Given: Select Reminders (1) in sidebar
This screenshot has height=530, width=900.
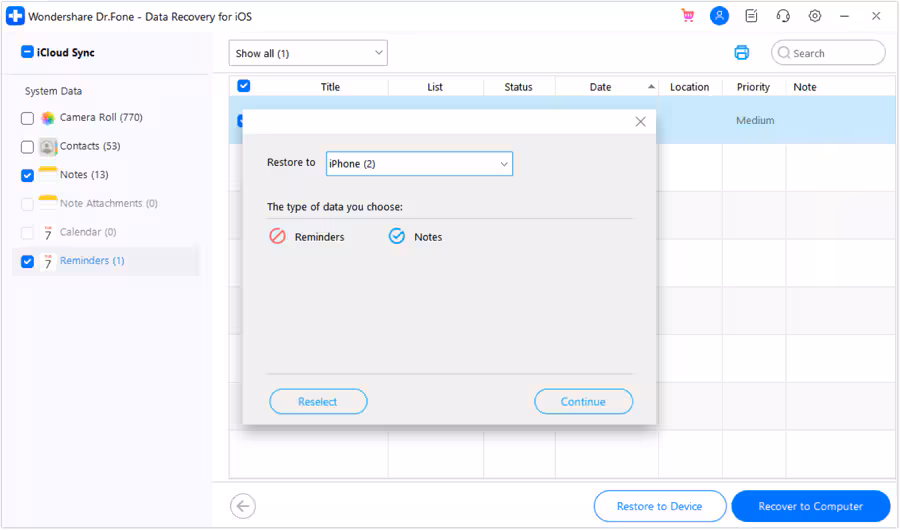Looking at the screenshot, I should pyautogui.click(x=92, y=261).
